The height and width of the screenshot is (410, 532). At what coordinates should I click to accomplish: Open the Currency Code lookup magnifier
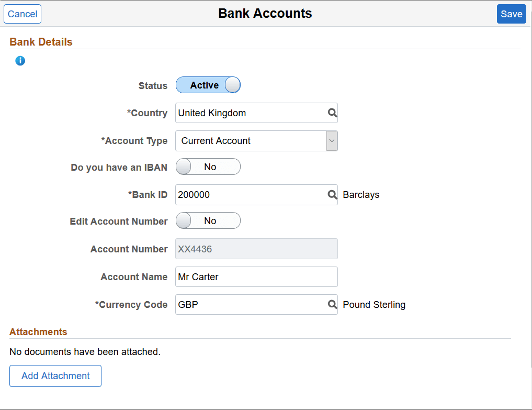coord(332,304)
